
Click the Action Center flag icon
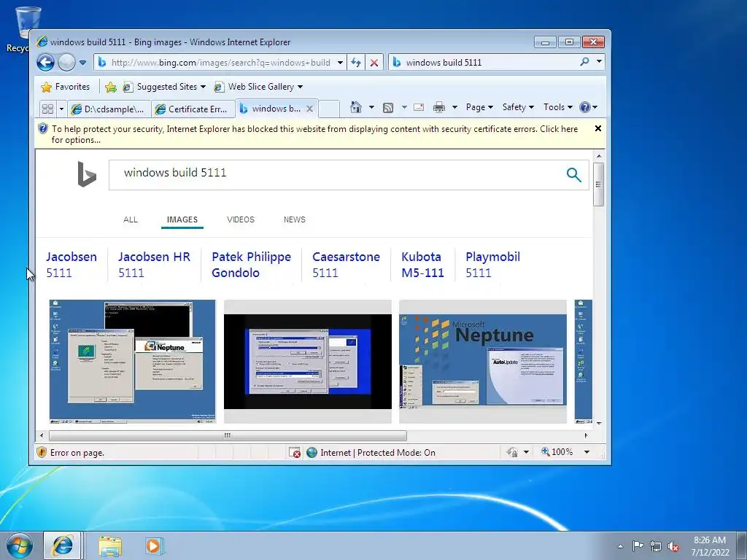[x=638, y=545]
